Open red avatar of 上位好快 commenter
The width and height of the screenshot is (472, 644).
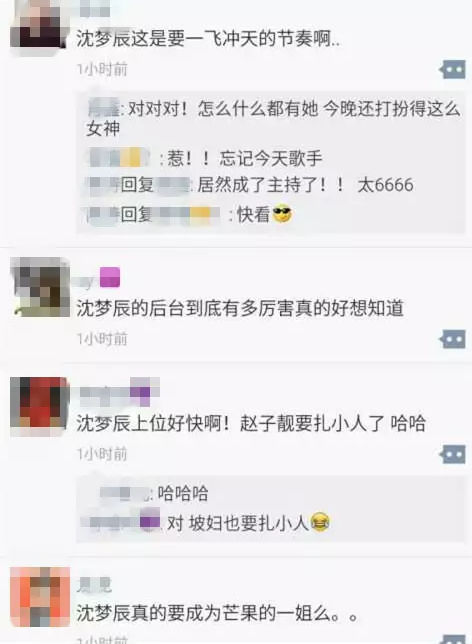(39, 407)
